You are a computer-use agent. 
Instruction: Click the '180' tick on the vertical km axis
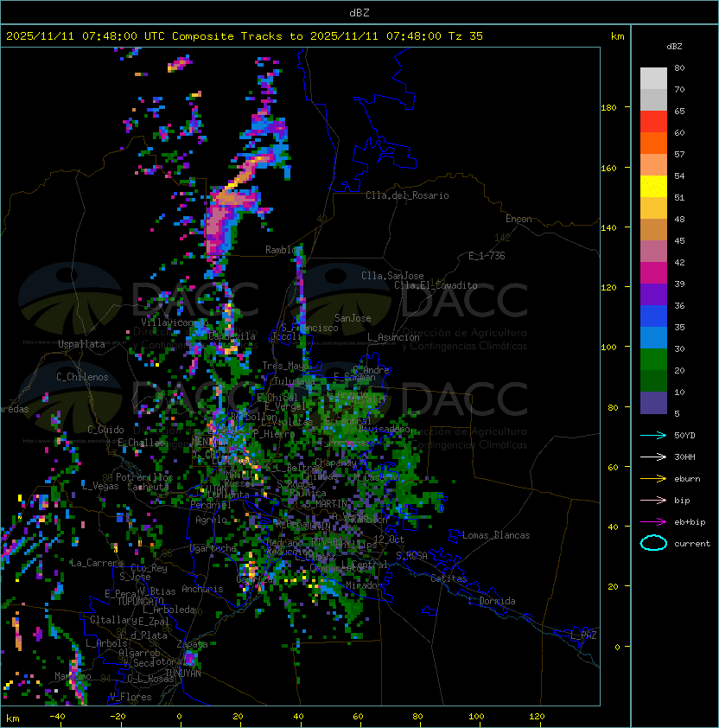(x=608, y=108)
